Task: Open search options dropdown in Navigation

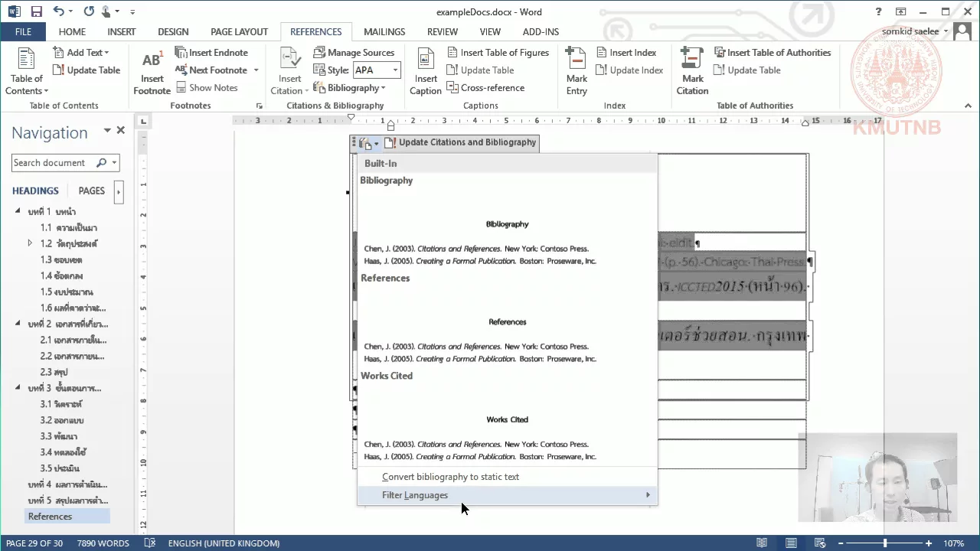Action: point(114,163)
